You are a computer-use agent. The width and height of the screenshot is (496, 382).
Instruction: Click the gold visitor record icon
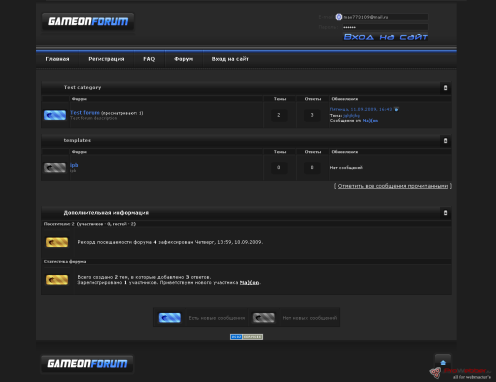coord(57,242)
